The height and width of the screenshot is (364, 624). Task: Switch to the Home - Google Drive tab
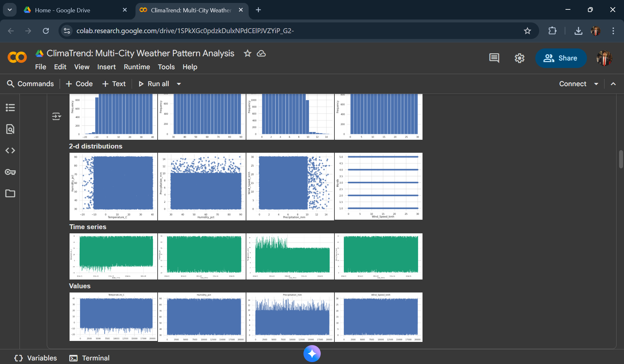[62, 10]
